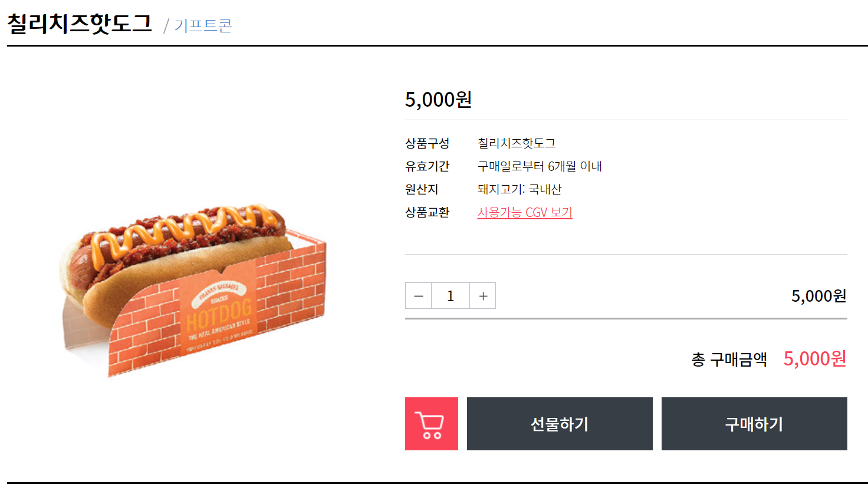Viewport: 868px width, 491px height.
Task: Click the 상품교환 label
Action: [x=428, y=212]
